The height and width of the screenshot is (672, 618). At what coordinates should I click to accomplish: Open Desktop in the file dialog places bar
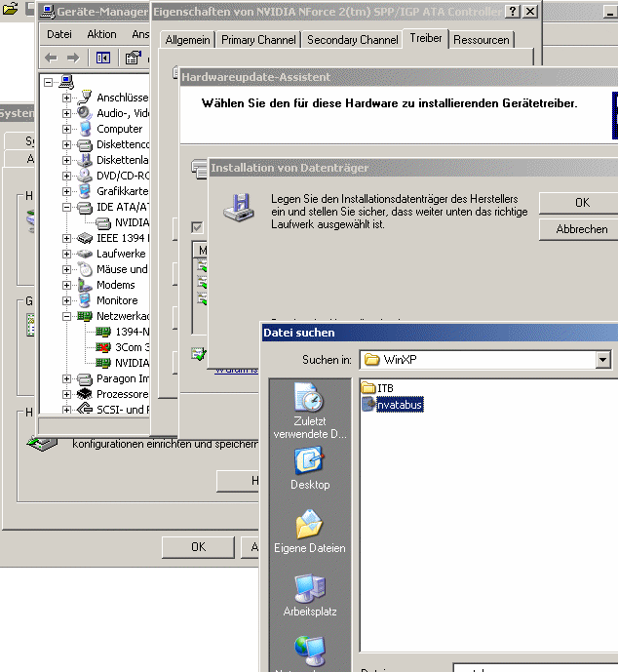coord(310,468)
